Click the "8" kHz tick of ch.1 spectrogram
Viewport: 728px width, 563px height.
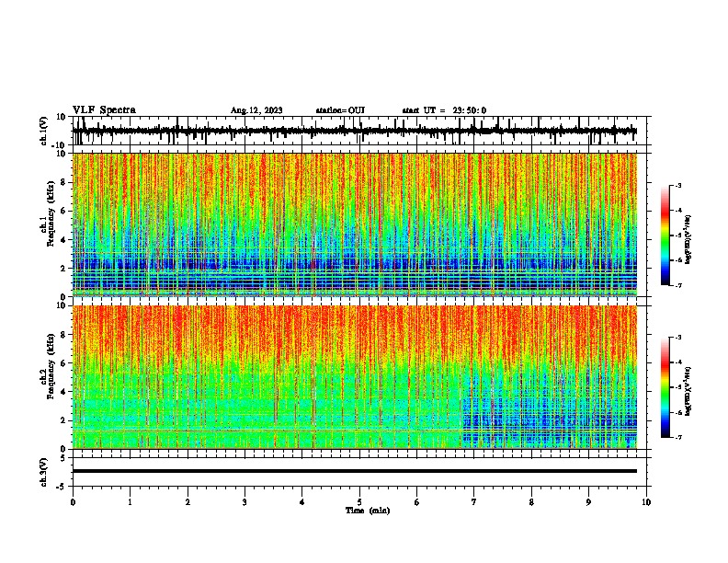coord(63,182)
